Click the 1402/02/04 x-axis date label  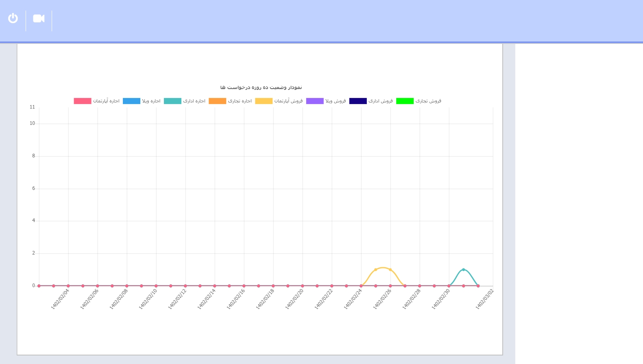pyautogui.click(x=61, y=299)
